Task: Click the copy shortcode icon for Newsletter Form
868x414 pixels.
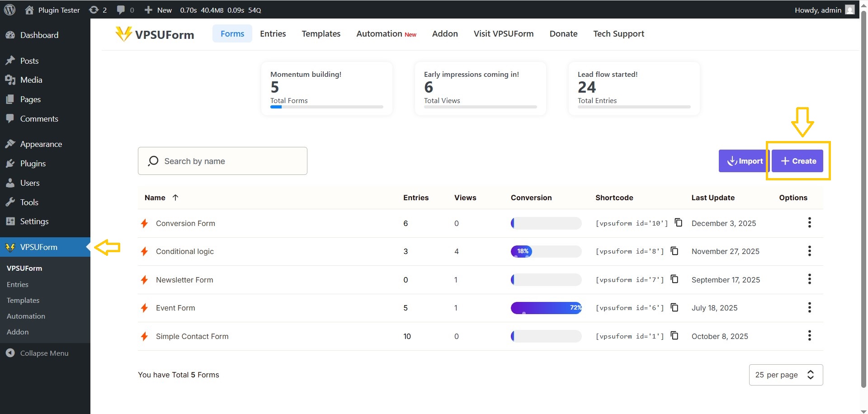Action: (675, 279)
